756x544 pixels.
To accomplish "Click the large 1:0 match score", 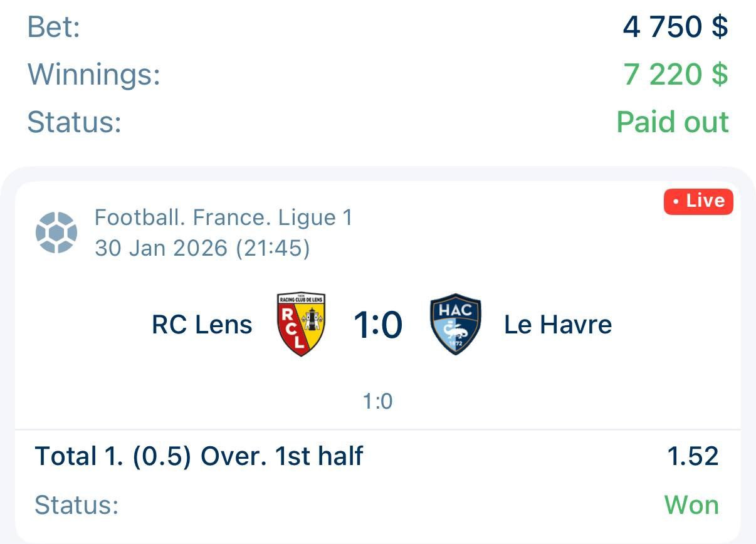I will 377,325.
